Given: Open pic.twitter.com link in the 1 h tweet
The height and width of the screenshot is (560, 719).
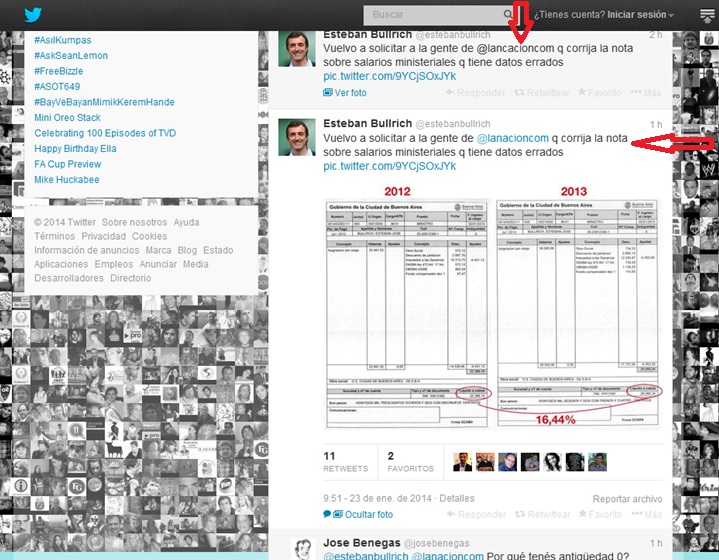Looking at the screenshot, I should coord(389,166).
